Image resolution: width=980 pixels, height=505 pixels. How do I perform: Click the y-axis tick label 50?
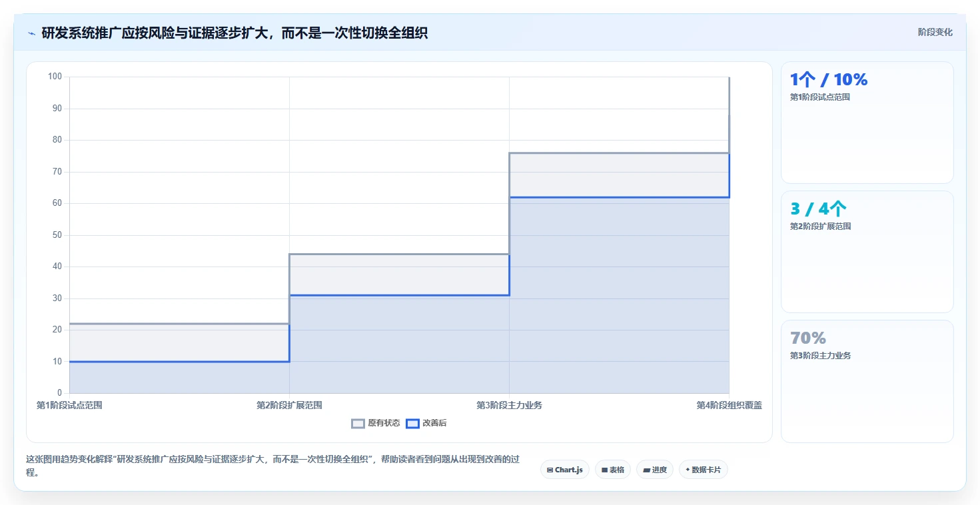click(x=57, y=235)
